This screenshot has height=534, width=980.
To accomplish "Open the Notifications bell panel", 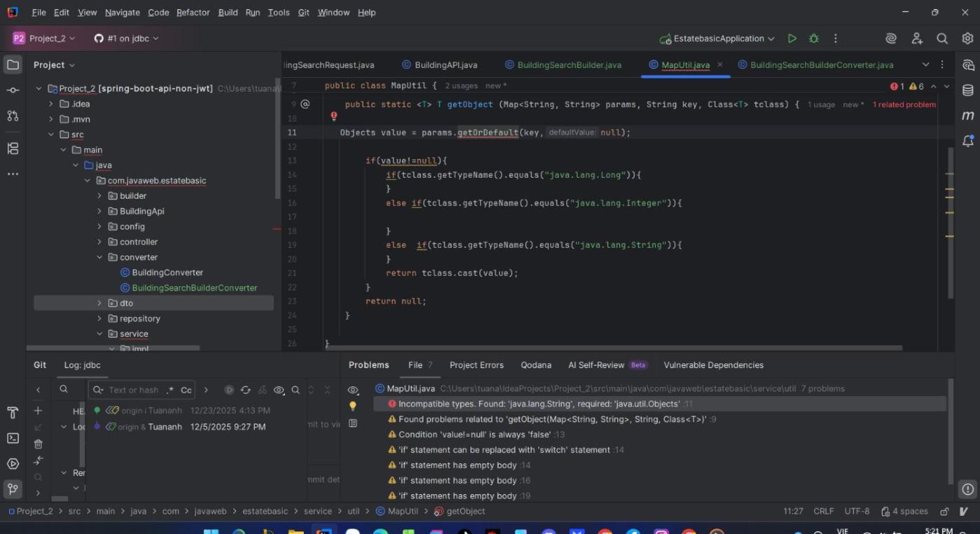I will tap(967, 141).
